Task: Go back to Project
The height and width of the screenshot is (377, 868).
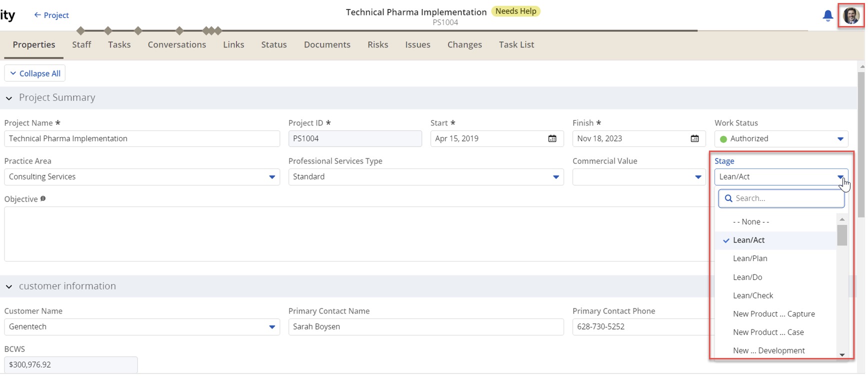Action: (x=51, y=15)
